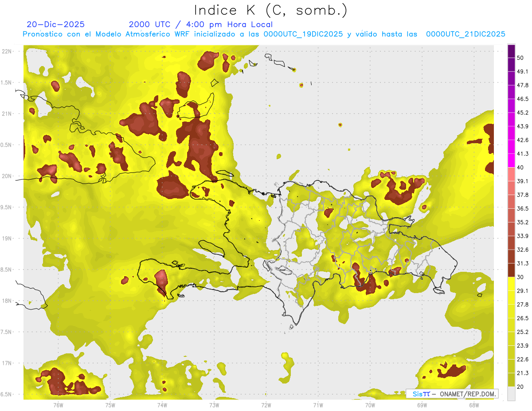This screenshot has height=411, width=532.
Task: Pick the salmon swatch between 39.1 and 40
Action: (x=512, y=174)
